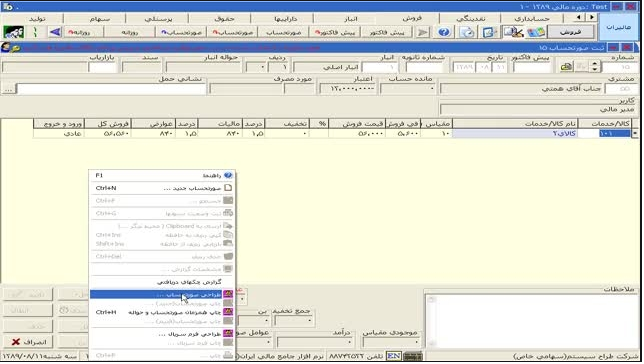
Task: Switch to the انبار module tab
Action: click(350, 18)
